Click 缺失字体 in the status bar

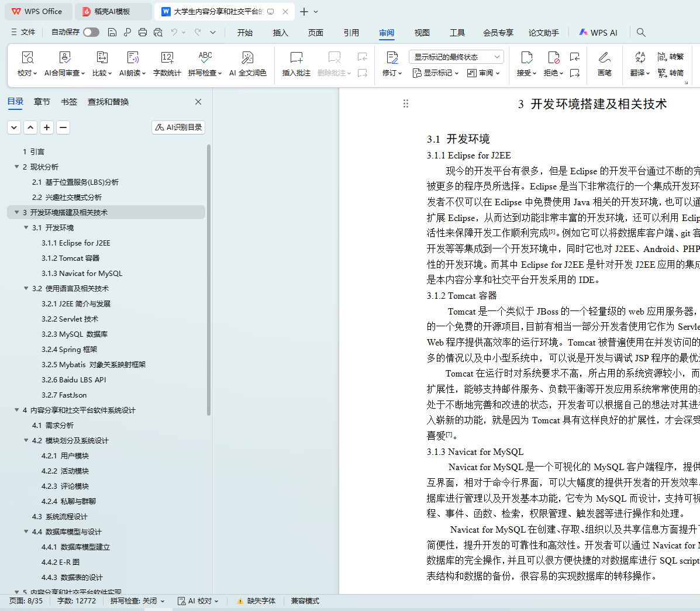click(x=256, y=601)
